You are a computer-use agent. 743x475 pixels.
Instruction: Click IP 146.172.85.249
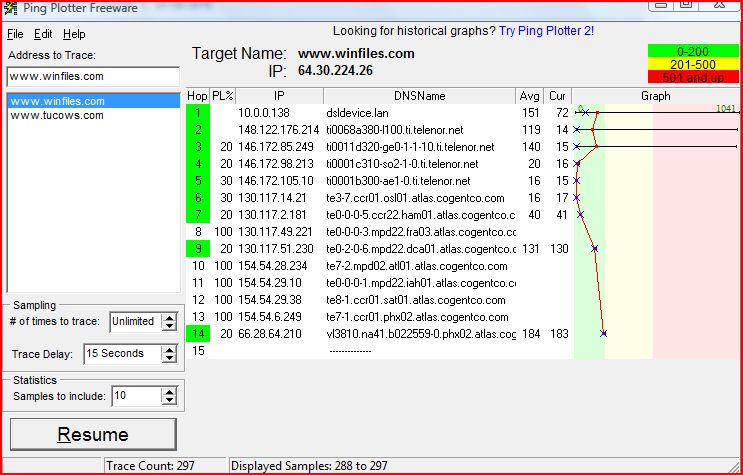pyautogui.click(x=276, y=147)
